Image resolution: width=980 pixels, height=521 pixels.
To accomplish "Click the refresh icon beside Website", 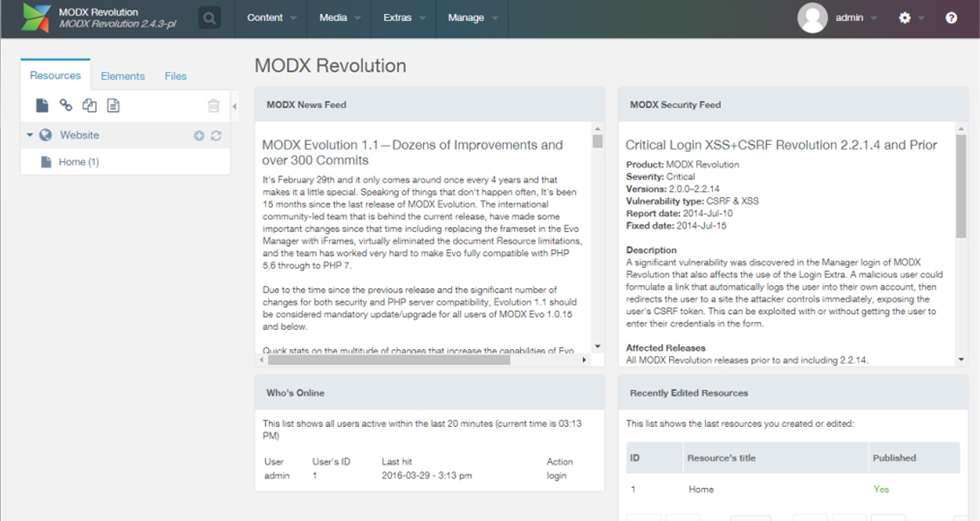I will point(216,135).
